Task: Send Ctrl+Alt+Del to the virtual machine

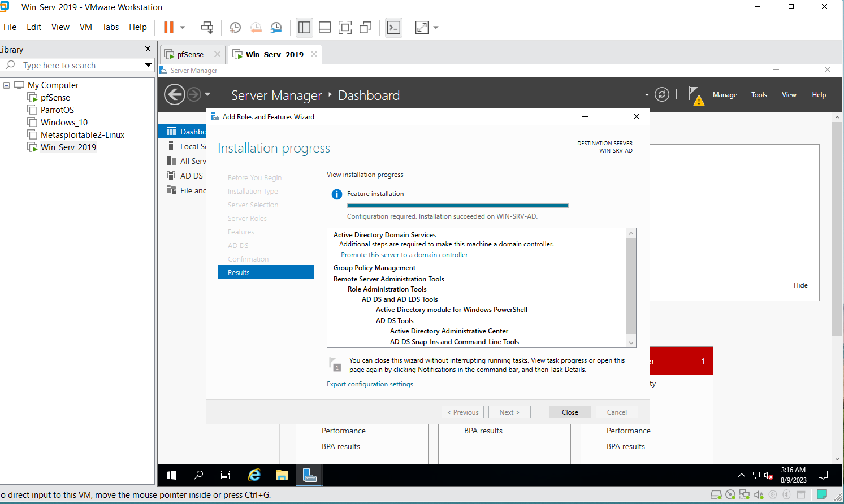Action: click(x=207, y=27)
